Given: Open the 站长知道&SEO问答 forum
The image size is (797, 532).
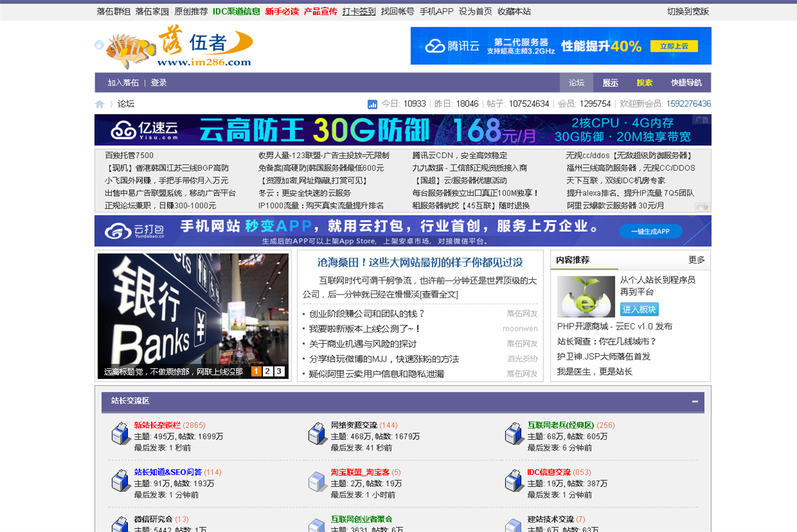Looking at the screenshot, I should [168, 472].
